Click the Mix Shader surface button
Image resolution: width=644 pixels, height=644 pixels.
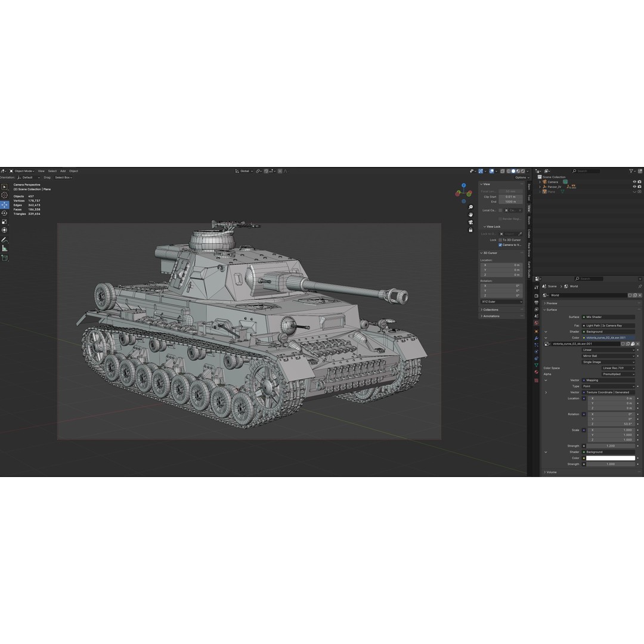tap(608, 317)
